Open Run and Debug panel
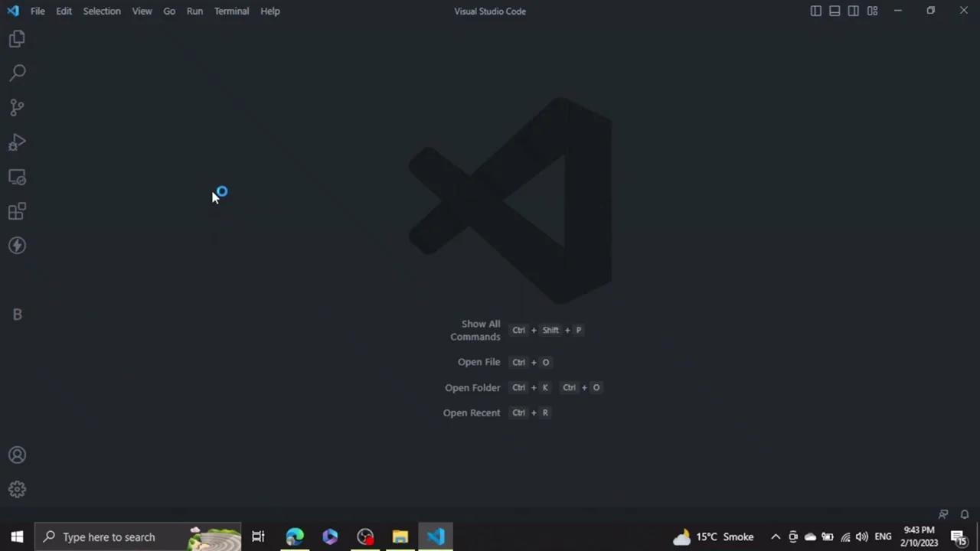Image resolution: width=980 pixels, height=551 pixels. pos(17,142)
